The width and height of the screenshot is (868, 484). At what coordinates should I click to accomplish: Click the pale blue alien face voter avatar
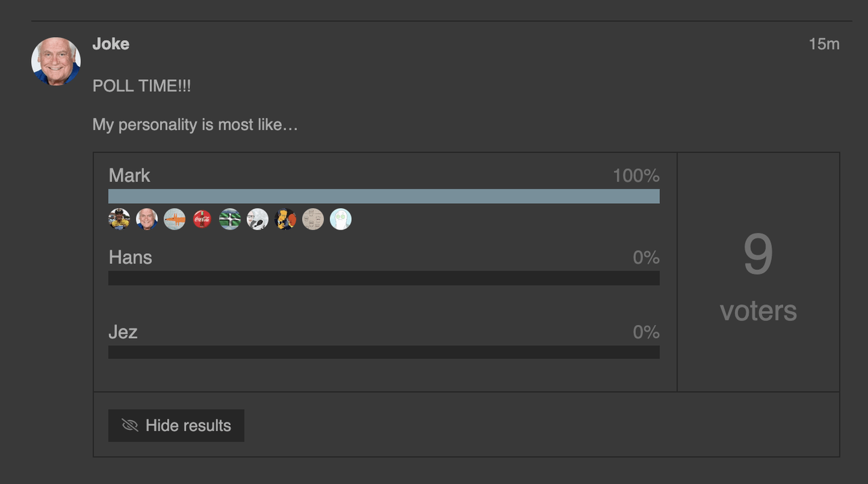coord(340,219)
